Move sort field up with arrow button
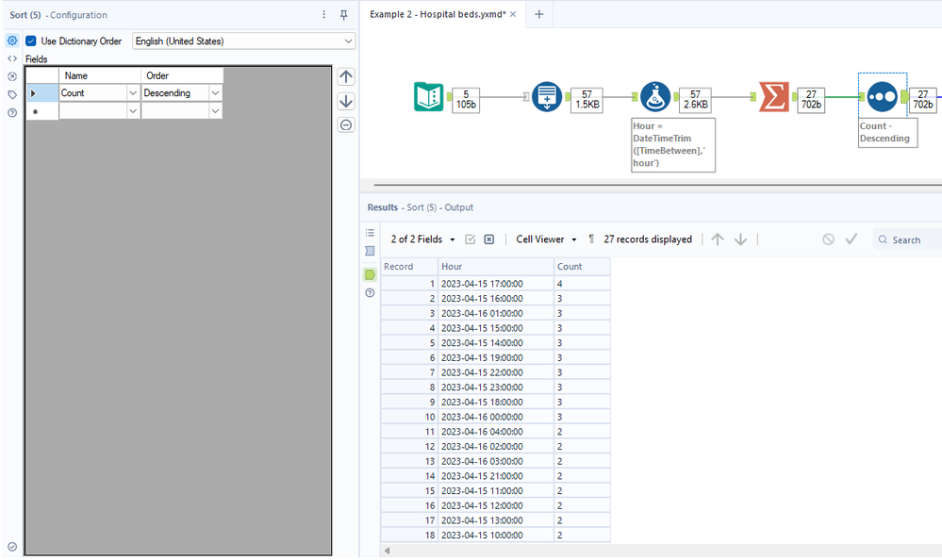The image size is (942, 560). [346, 77]
